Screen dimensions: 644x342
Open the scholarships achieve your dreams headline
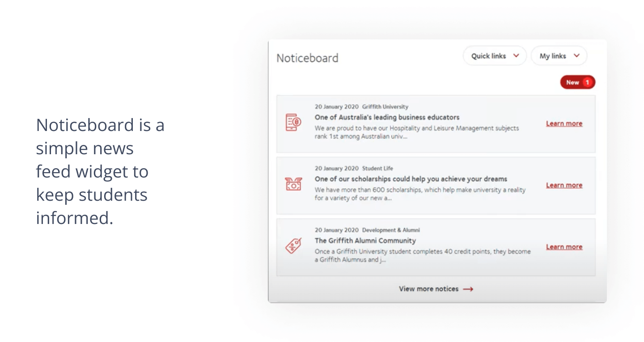411,179
